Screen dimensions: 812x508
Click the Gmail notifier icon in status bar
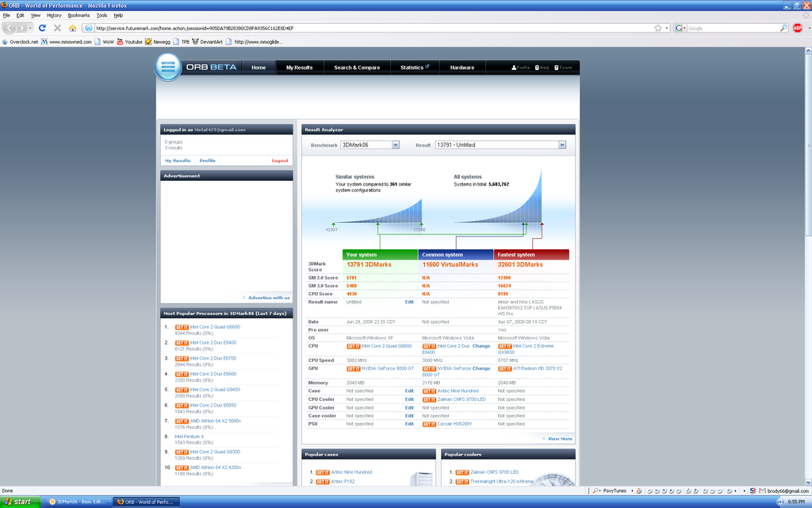[x=762, y=491]
